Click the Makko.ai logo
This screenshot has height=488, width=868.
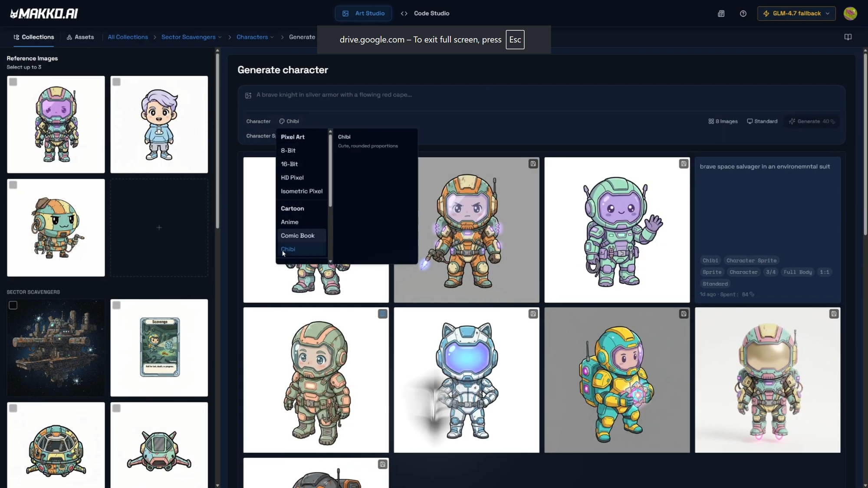[44, 13]
